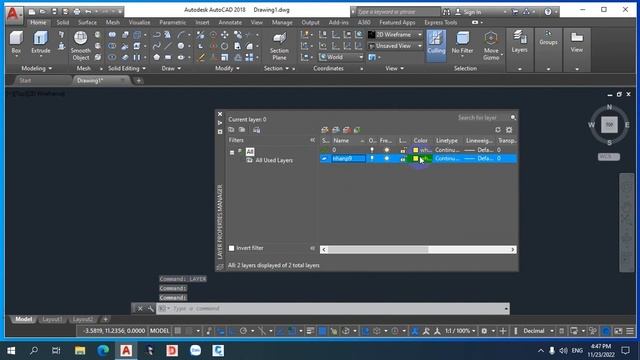The width and height of the screenshot is (640, 360).
Task: Open the View ribbon panel button
Action: coord(577,42)
